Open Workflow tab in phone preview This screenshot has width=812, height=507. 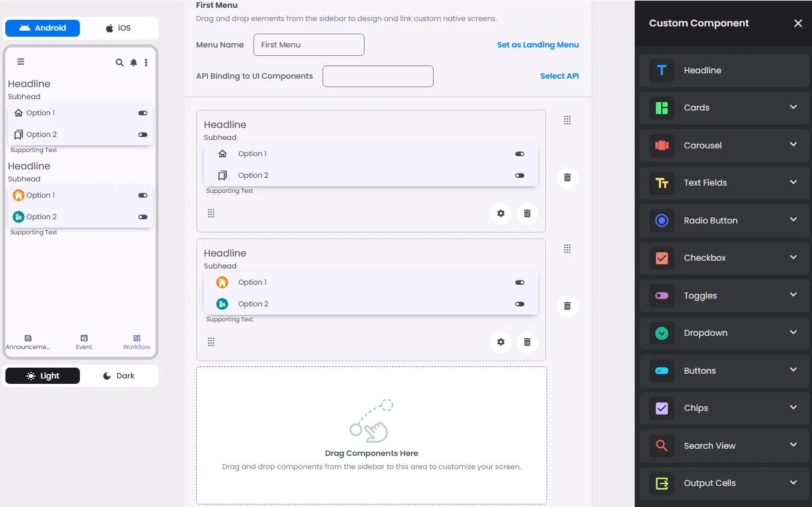136,342
